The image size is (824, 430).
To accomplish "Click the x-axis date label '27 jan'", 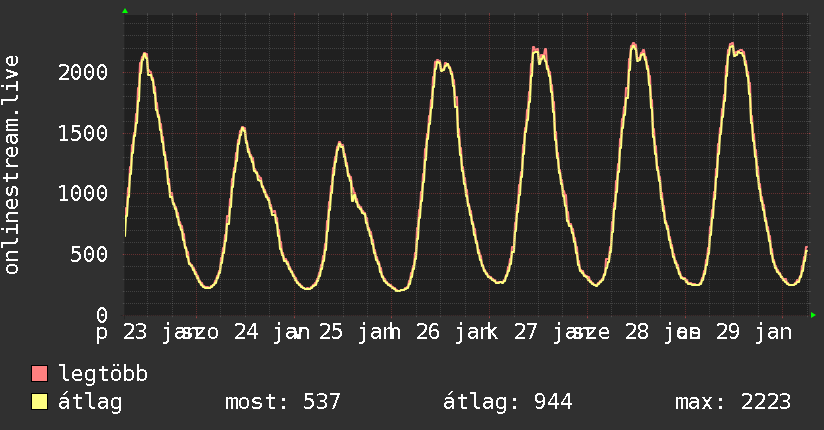I will tap(552, 332).
